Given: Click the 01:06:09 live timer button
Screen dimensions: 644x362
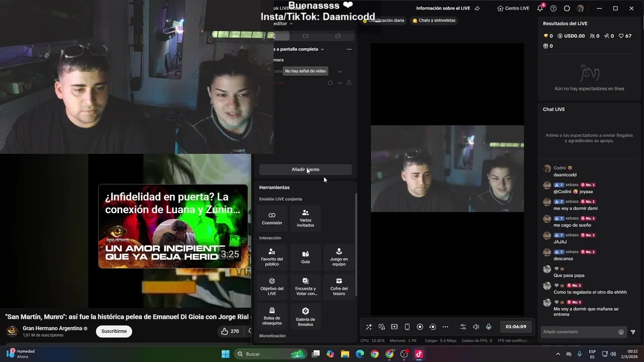Looking at the screenshot, I should 516,327.
